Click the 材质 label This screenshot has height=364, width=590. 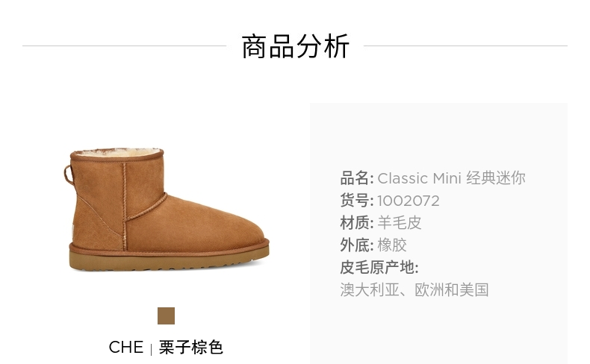coord(357,223)
